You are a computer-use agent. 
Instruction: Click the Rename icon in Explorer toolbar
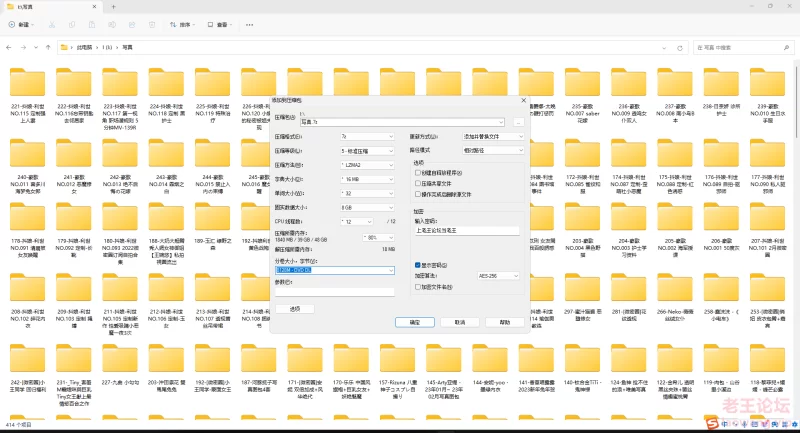(x=112, y=24)
